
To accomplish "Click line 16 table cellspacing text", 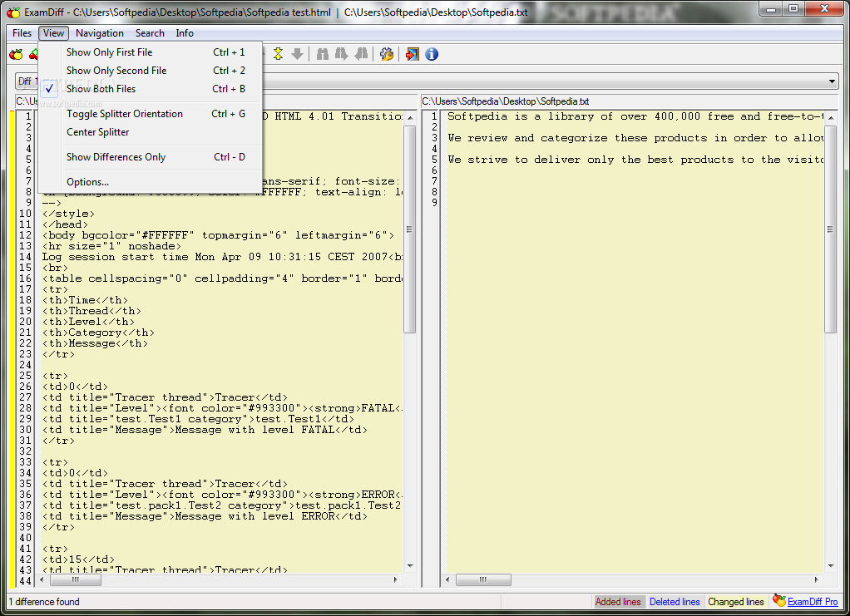I will coord(222,278).
